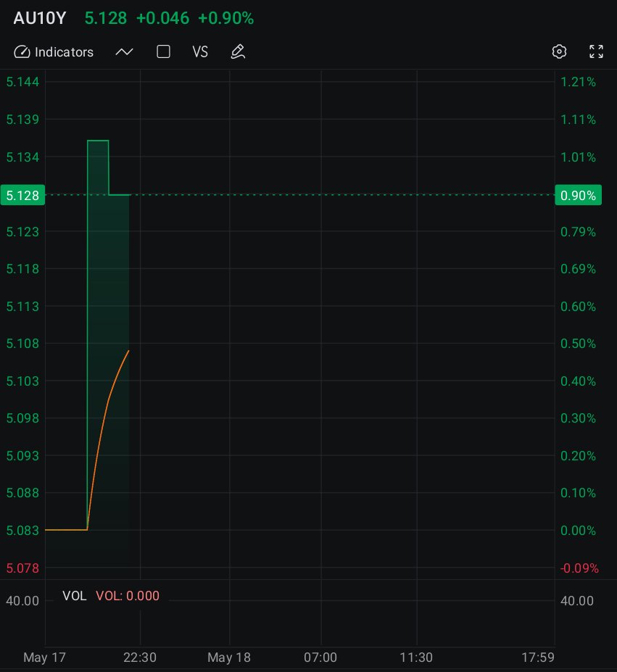Click the green 0.90% tag on the right axis

tap(578, 195)
